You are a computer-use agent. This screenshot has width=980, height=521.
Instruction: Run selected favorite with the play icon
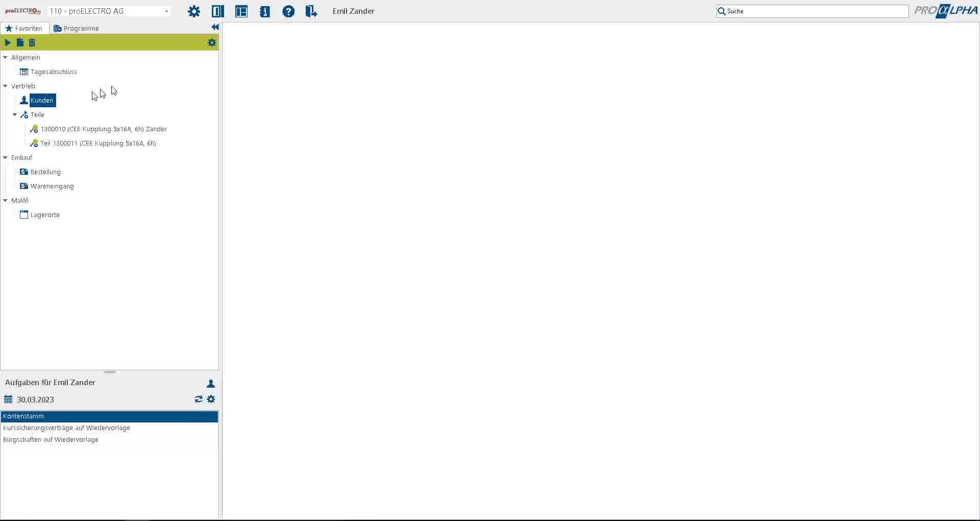pyautogui.click(x=8, y=42)
